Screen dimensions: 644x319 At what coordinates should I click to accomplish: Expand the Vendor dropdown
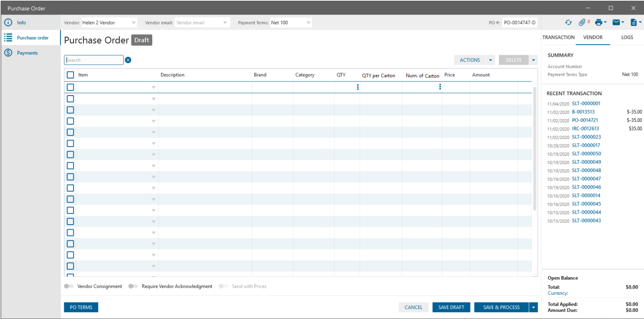pos(133,23)
